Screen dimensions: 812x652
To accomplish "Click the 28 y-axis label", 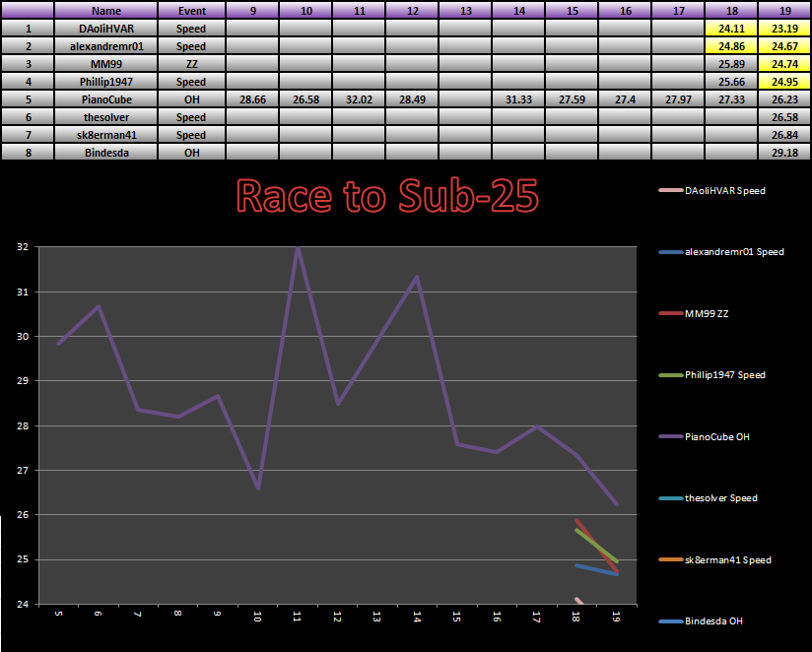I will [23, 425].
